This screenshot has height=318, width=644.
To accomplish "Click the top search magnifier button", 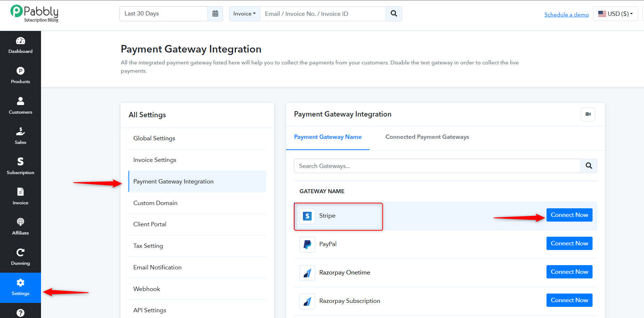I will tap(394, 14).
